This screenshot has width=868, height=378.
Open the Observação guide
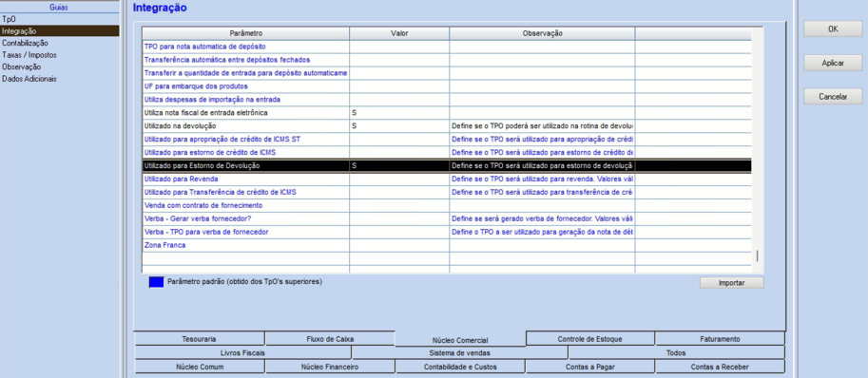click(59, 66)
